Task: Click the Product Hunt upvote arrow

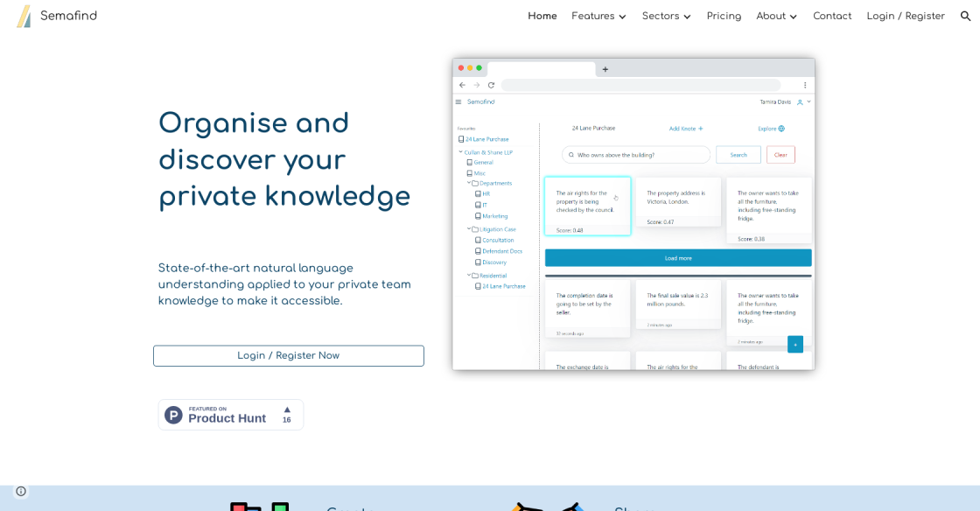Action: (x=286, y=409)
